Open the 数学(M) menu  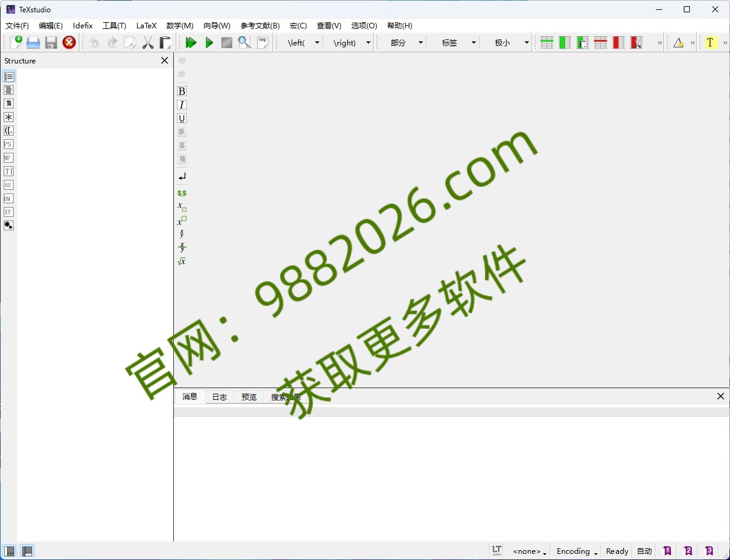click(179, 26)
